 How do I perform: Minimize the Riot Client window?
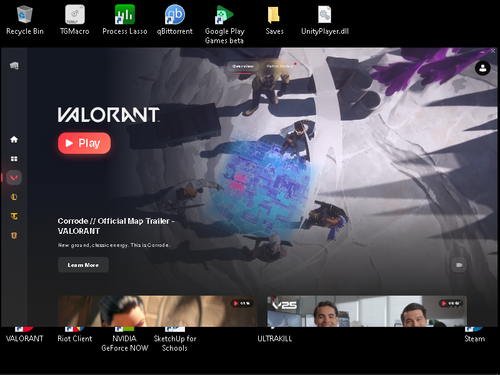[x=483, y=51]
